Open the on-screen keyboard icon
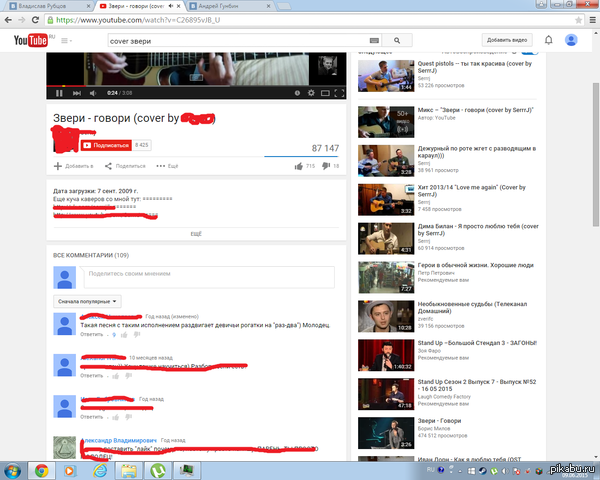This screenshot has height=480, width=600. [374, 41]
